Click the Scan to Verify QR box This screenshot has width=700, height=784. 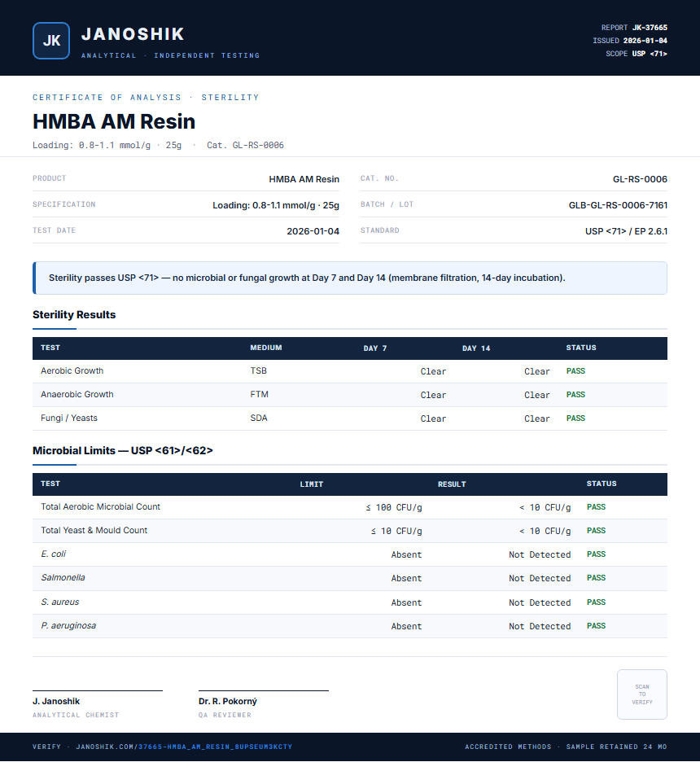[642, 694]
